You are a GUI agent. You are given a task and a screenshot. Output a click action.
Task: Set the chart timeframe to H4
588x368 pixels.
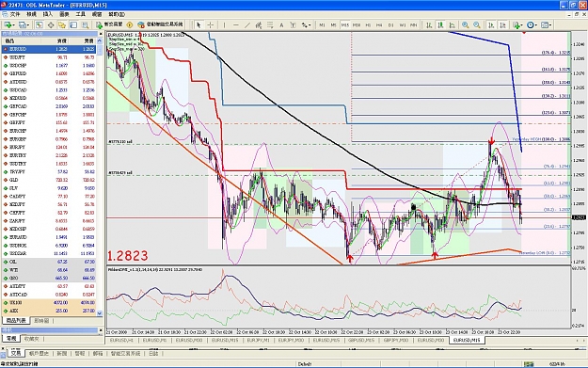coord(379,25)
